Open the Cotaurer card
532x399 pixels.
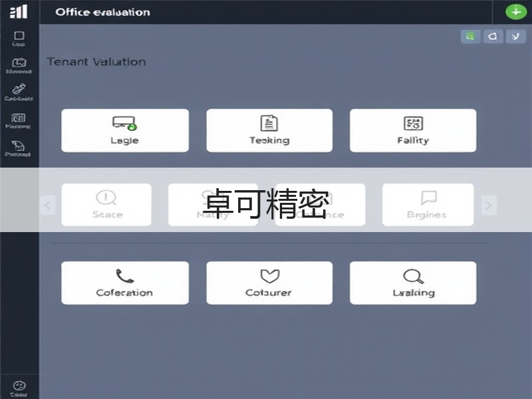tap(269, 283)
